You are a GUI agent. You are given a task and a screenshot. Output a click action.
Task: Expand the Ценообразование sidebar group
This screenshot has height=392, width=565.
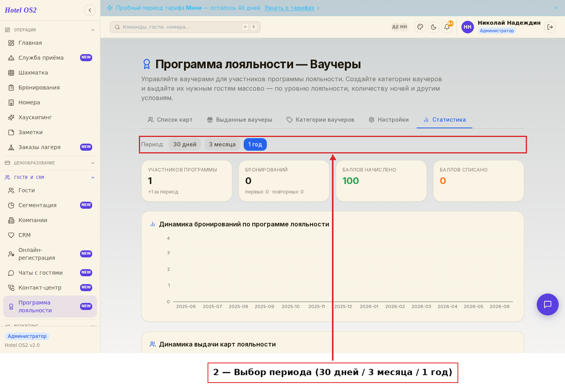point(50,163)
